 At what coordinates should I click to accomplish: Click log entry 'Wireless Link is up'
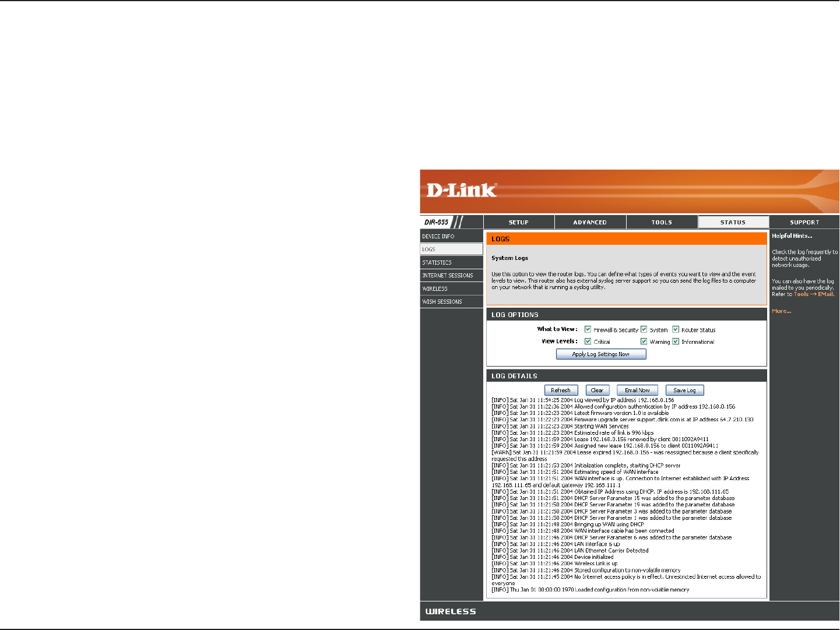pos(554,564)
